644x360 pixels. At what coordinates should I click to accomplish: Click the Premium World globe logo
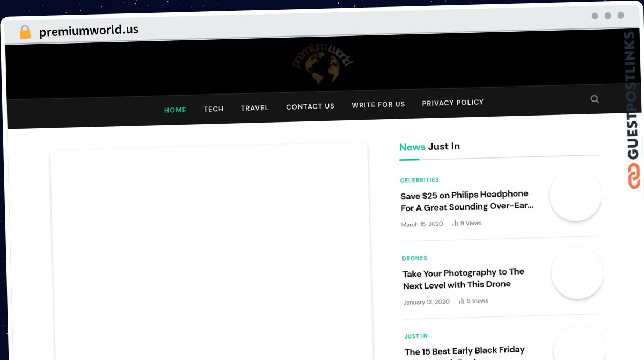pos(323,63)
